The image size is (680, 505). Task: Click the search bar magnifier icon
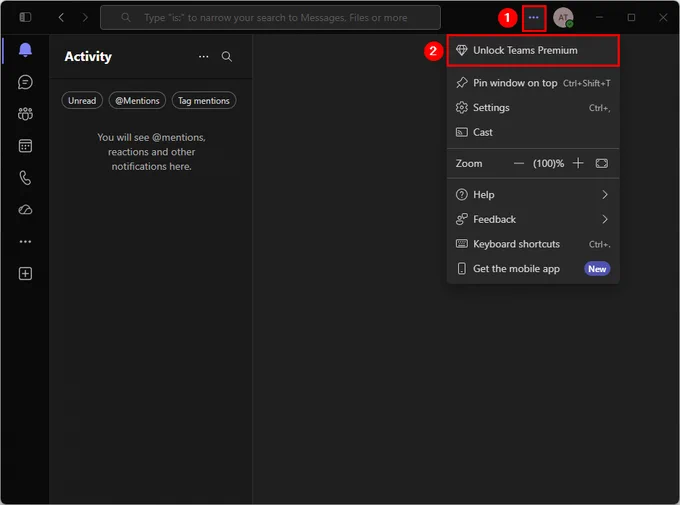126,17
